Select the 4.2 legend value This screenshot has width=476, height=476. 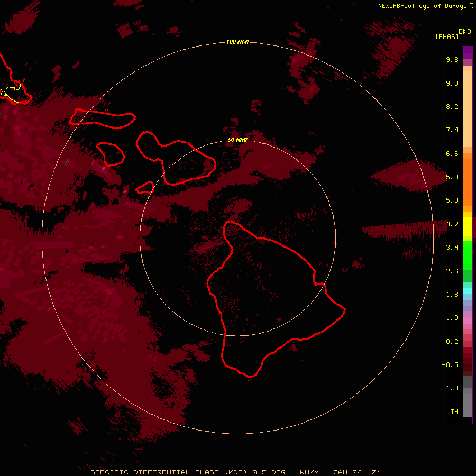452,224
